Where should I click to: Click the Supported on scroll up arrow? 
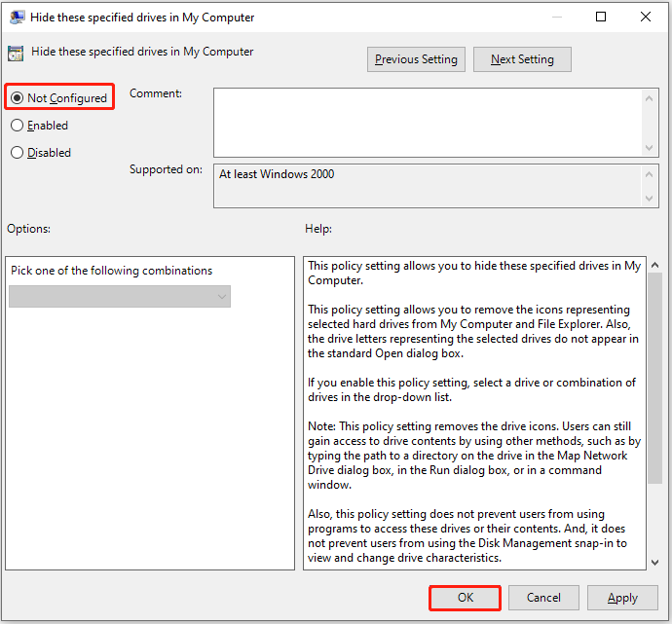[x=649, y=174]
